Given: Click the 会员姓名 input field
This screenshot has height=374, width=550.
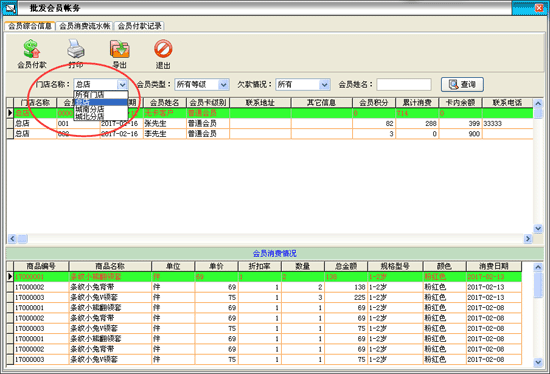Looking at the screenshot, I should 404,85.
